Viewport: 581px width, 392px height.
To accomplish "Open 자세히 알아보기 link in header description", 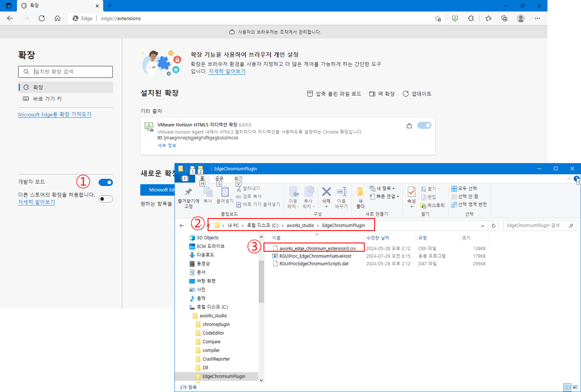I will pyautogui.click(x=227, y=71).
